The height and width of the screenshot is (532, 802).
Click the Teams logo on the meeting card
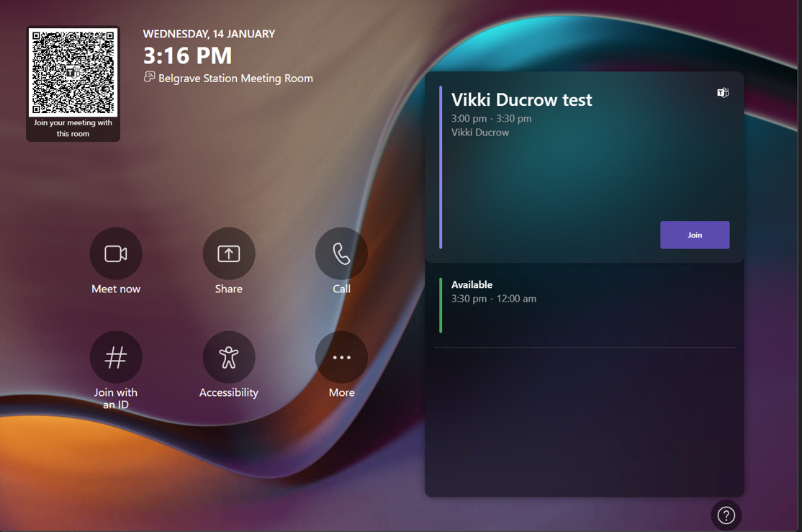click(723, 93)
